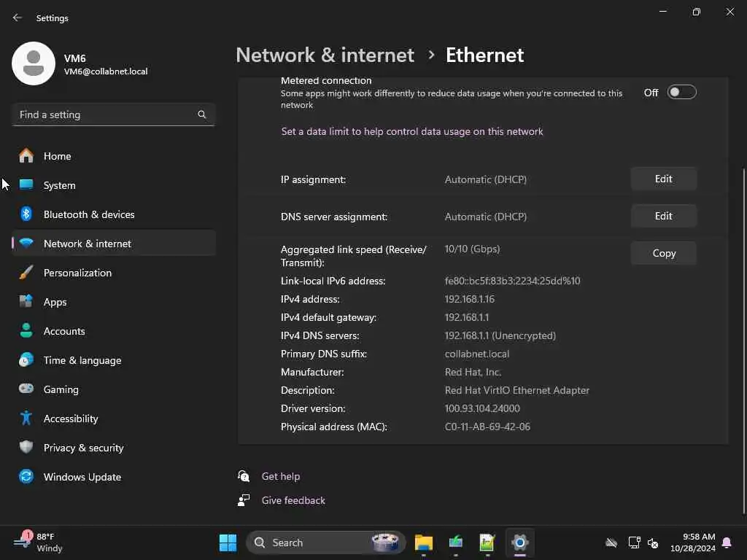Open the data limit settings link
The image size is (747, 560).
coord(412,132)
